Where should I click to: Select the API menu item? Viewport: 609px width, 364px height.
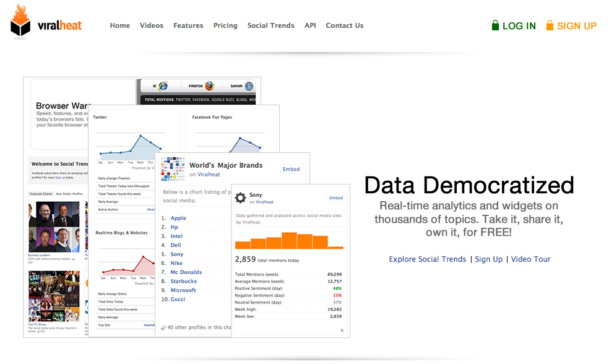tap(310, 25)
